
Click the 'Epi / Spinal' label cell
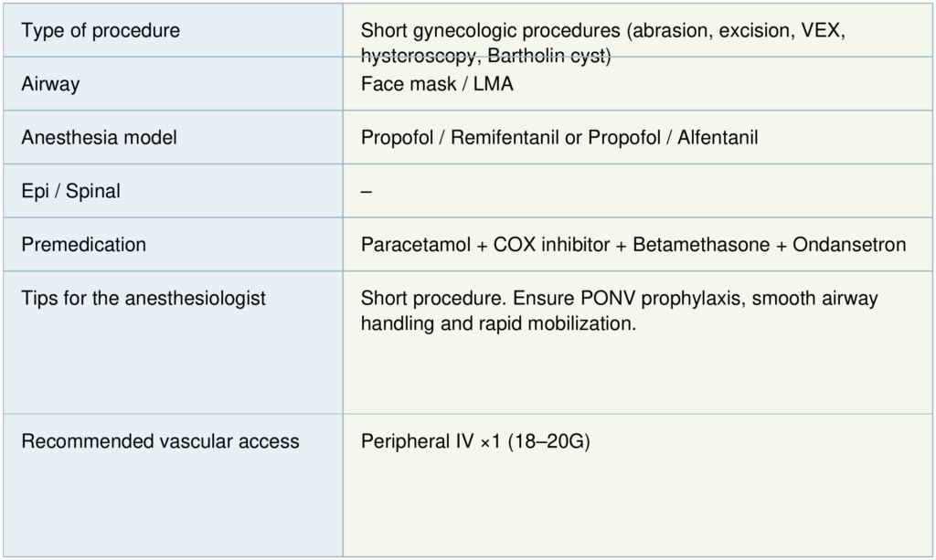pyautogui.click(x=70, y=192)
